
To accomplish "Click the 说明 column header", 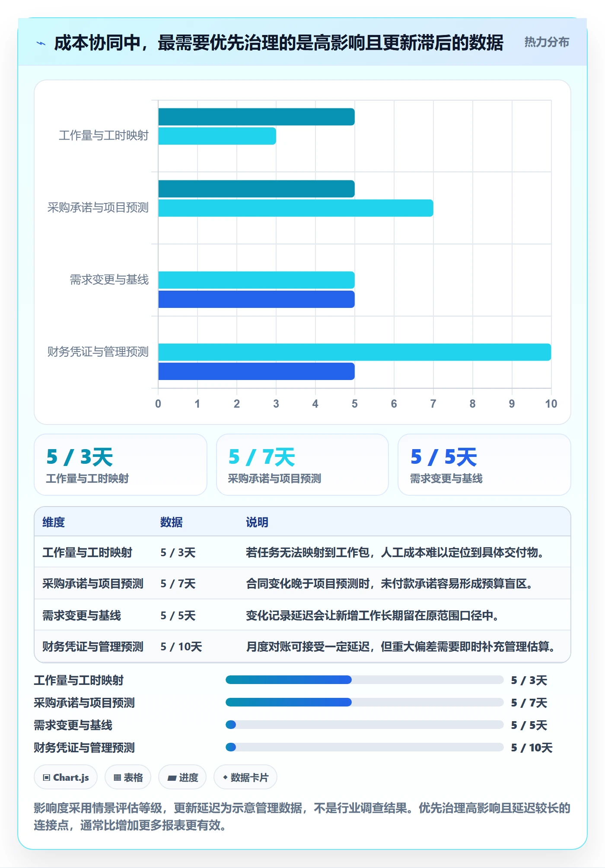I will 257,522.
